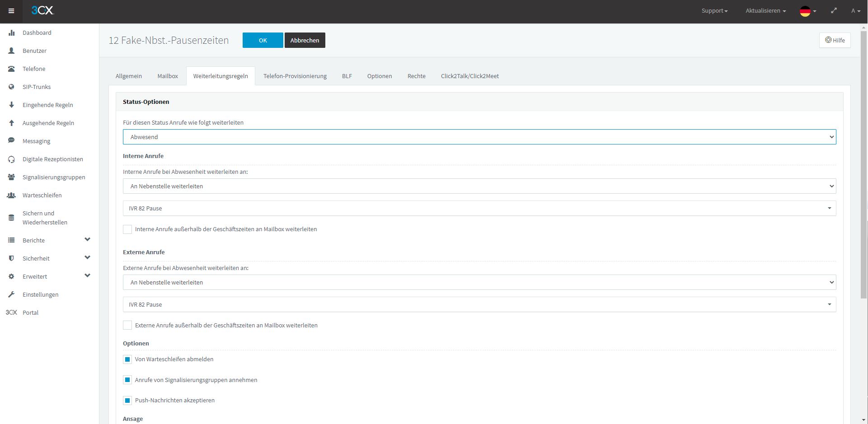Viewport: 868px width, 424px height.
Task: Click the fullscreen expand arrows icon
Action: [834, 11]
